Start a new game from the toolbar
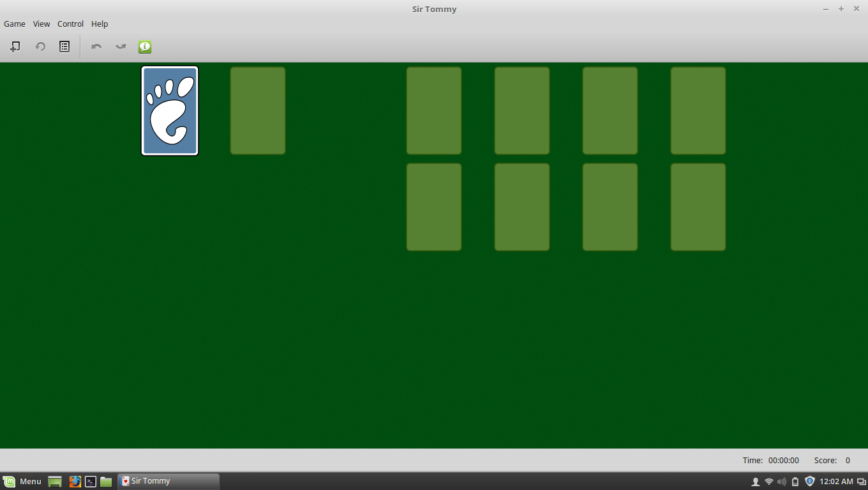The image size is (868, 490). 15,46
